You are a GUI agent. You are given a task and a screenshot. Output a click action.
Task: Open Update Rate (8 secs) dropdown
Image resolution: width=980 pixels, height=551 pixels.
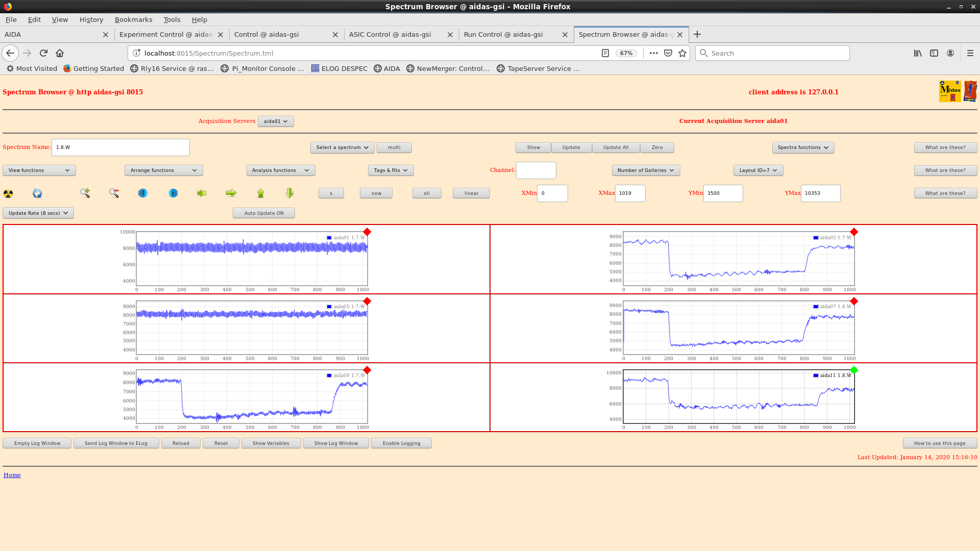pyautogui.click(x=38, y=213)
